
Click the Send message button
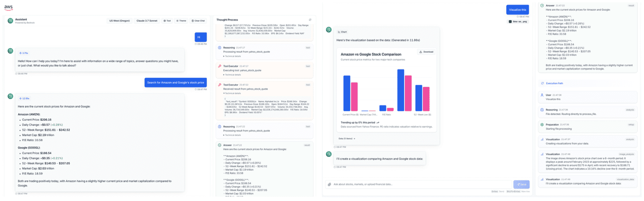[x=521, y=184]
